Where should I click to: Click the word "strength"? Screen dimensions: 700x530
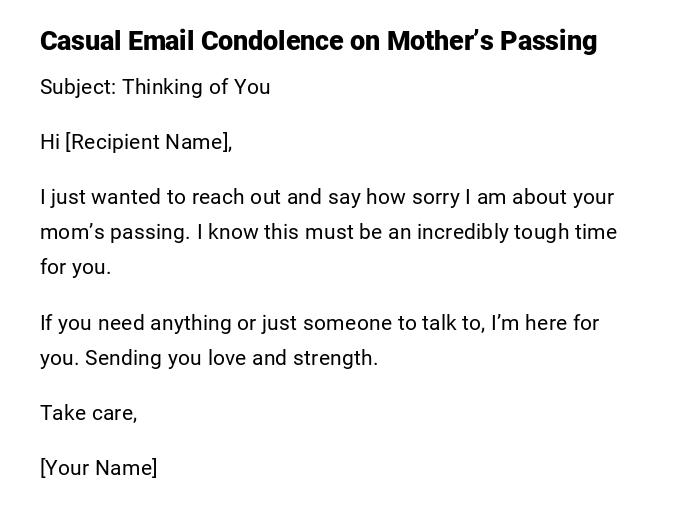point(334,358)
